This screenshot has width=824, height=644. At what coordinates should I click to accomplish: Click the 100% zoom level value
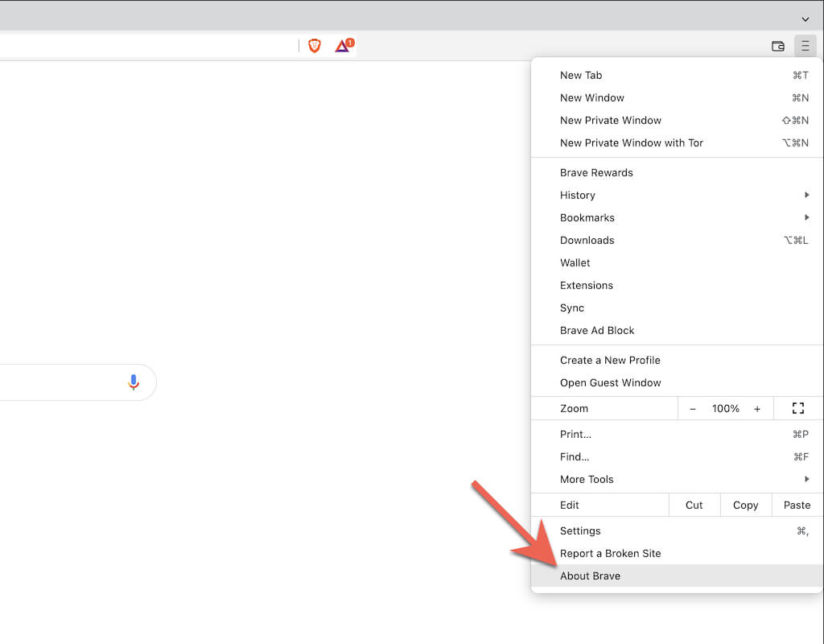click(725, 408)
